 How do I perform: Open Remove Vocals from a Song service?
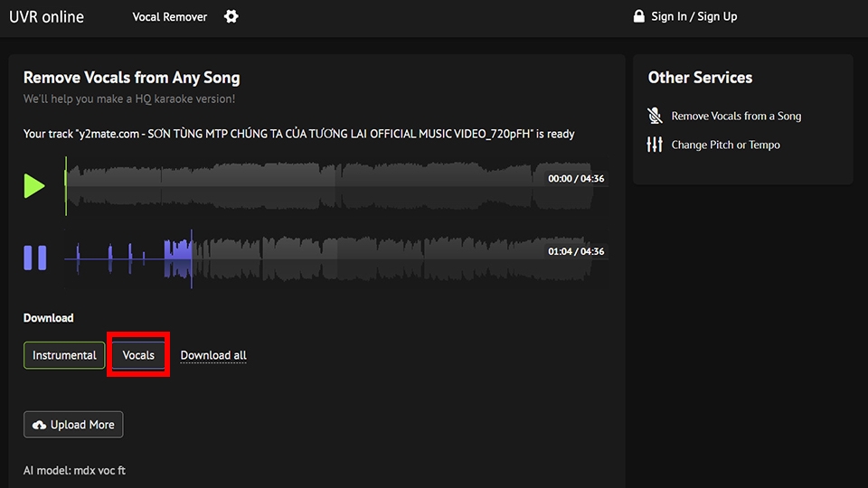pyautogui.click(x=736, y=116)
